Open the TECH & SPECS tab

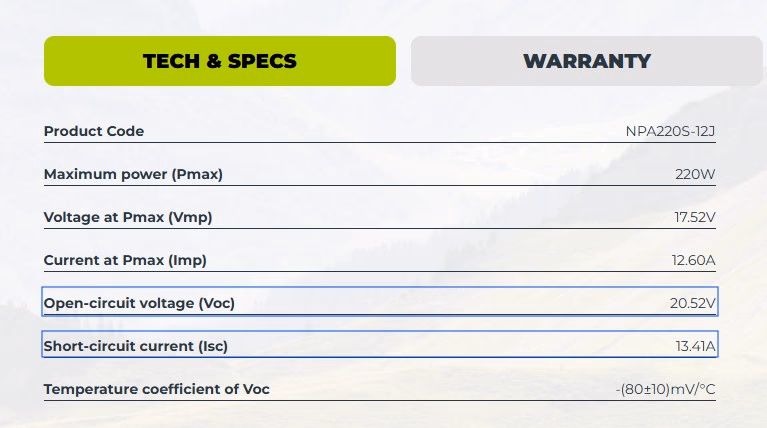pos(220,61)
